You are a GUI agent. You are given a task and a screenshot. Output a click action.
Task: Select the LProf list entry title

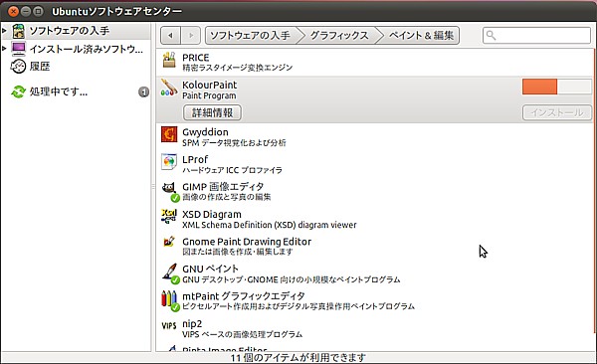(x=195, y=159)
